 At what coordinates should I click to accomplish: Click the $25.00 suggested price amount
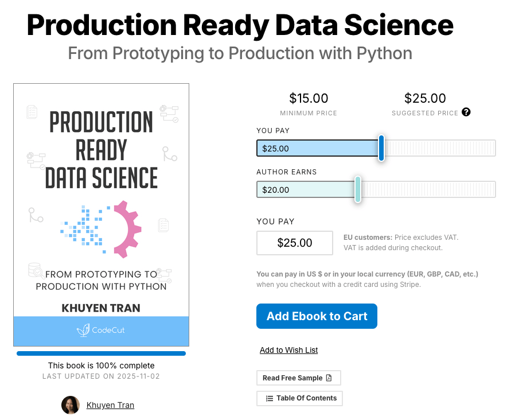425,98
